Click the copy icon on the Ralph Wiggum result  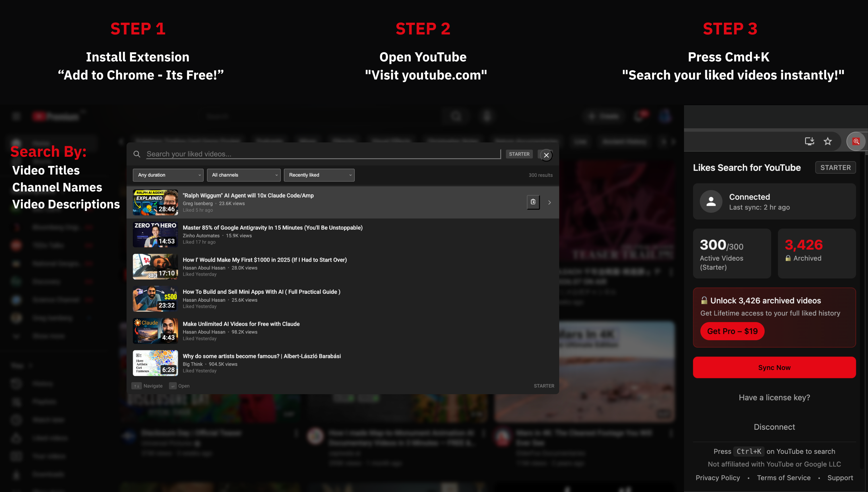(x=533, y=202)
